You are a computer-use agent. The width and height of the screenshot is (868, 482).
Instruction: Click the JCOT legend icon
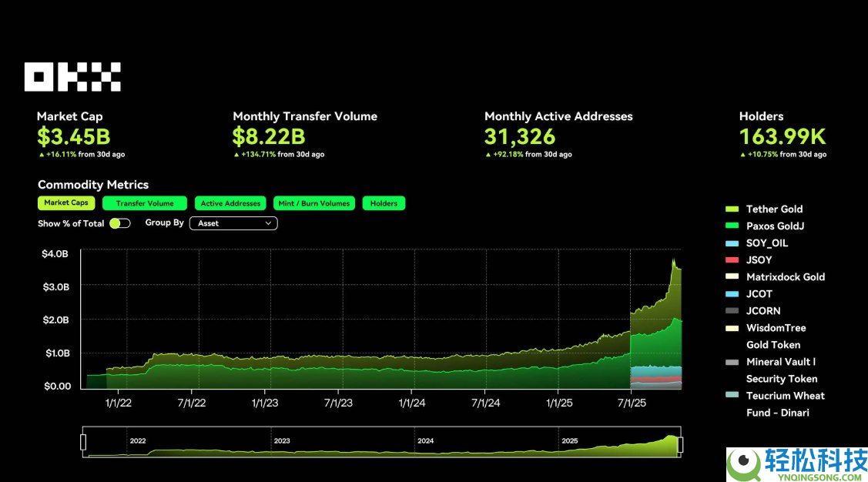[x=732, y=294]
